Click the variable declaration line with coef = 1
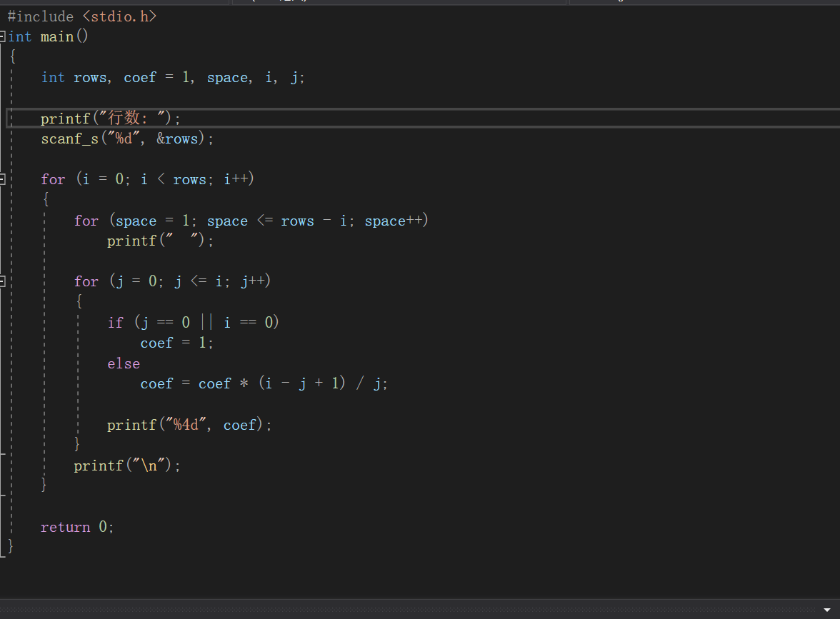This screenshot has width=840, height=619. coord(173,78)
